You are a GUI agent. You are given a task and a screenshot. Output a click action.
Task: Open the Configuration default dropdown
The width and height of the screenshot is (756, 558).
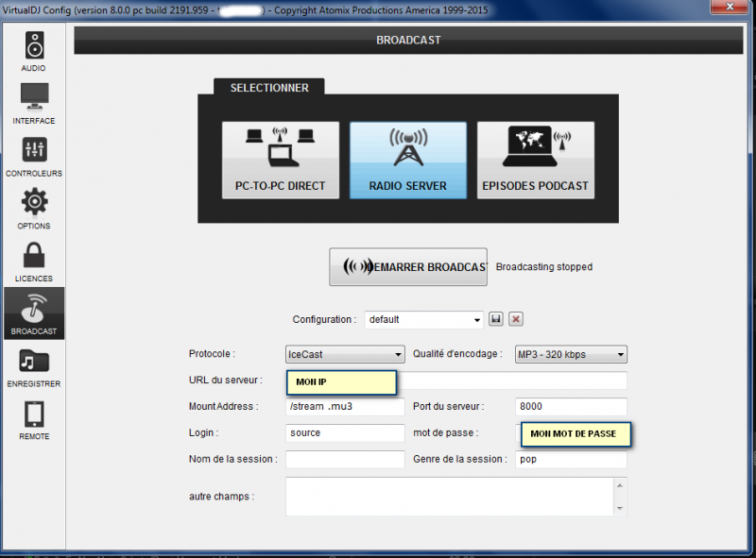coord(423,319)
